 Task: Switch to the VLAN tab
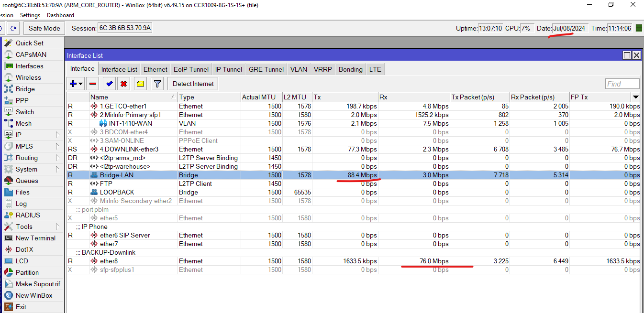coord(299,69)
